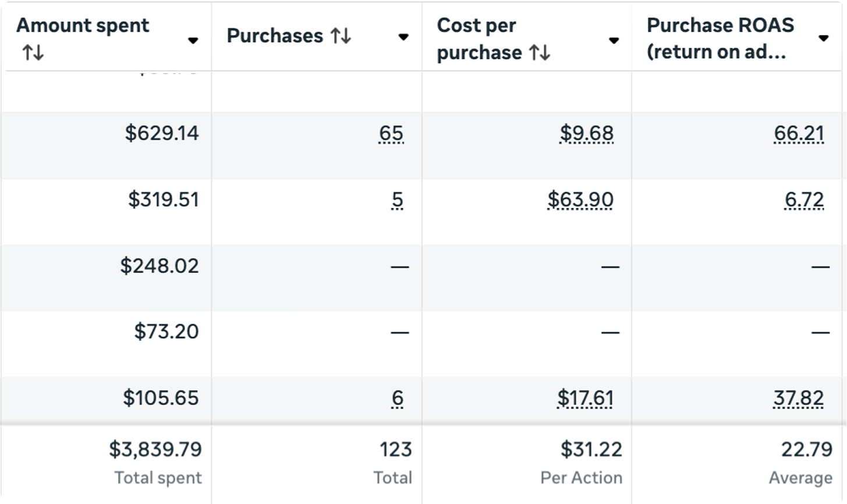The image size is (847, 504).
Task: Open the $17.61 cost per purchase link
Action: 585,399
